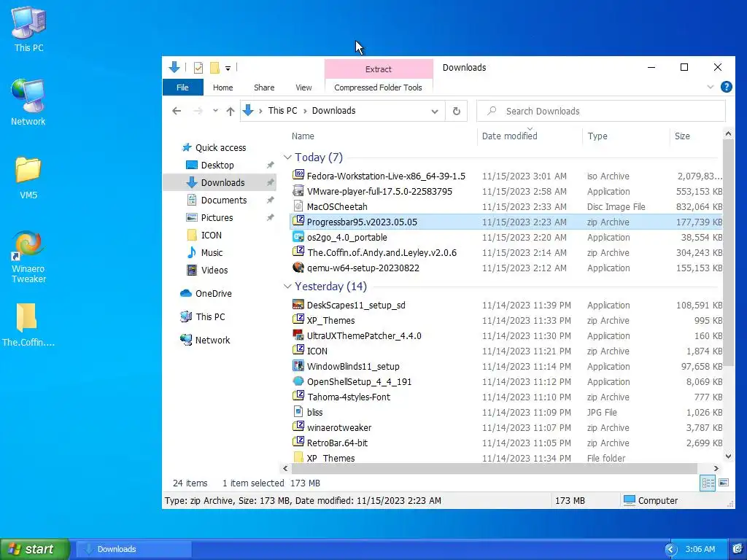Open the Start menu
Image resolution: width=747 pixels, height=560 pixels.
[35, 549]
